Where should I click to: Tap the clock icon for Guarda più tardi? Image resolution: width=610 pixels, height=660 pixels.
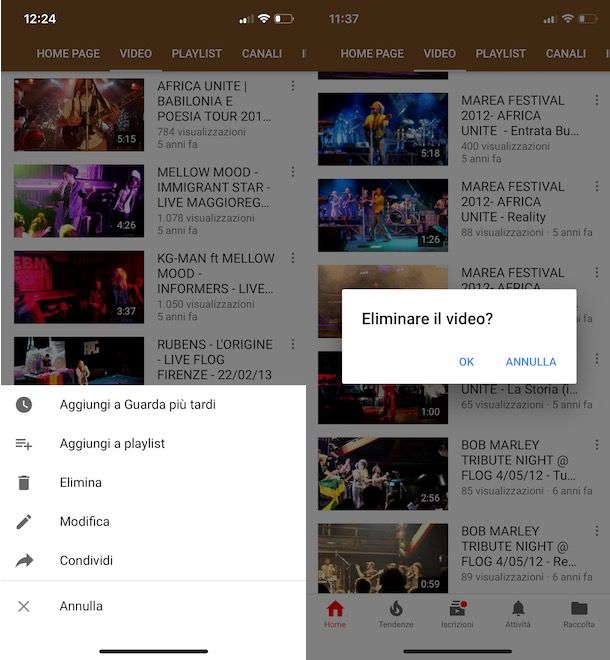pyautogui.click(x=24, y=405)
